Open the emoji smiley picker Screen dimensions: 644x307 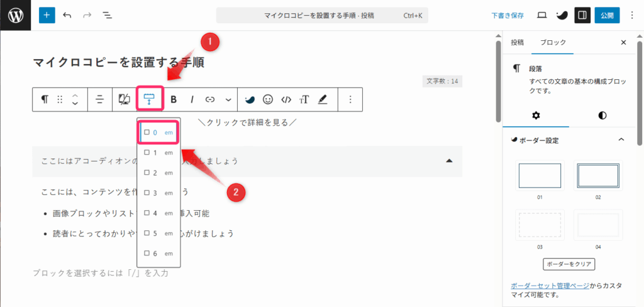click(x=268, y=99)
